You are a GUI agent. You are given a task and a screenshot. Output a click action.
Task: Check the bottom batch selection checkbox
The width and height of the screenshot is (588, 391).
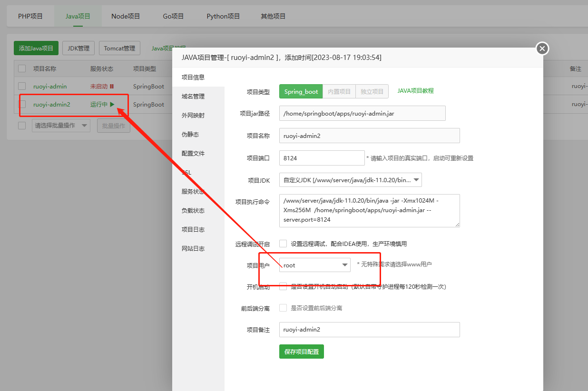[22, 126]
